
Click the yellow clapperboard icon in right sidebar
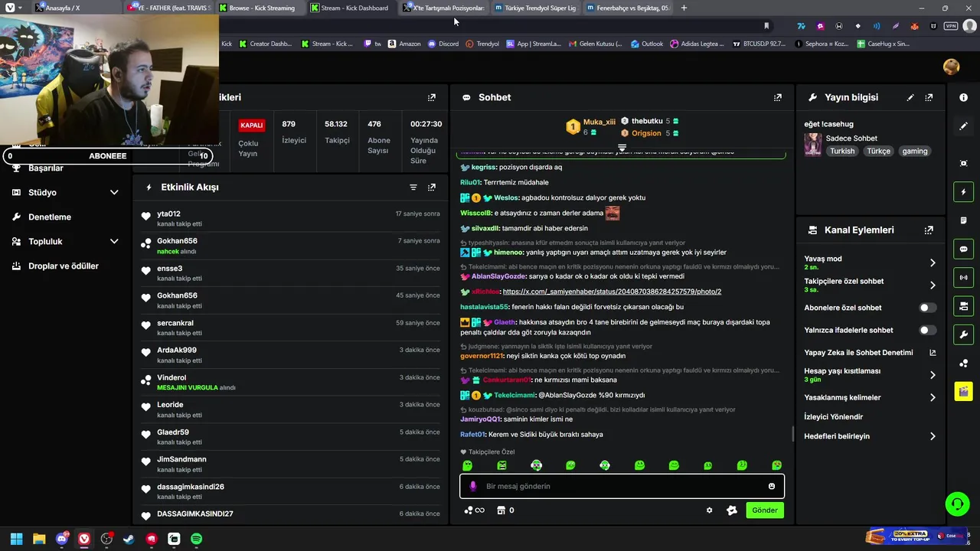[x=963, y=391]
